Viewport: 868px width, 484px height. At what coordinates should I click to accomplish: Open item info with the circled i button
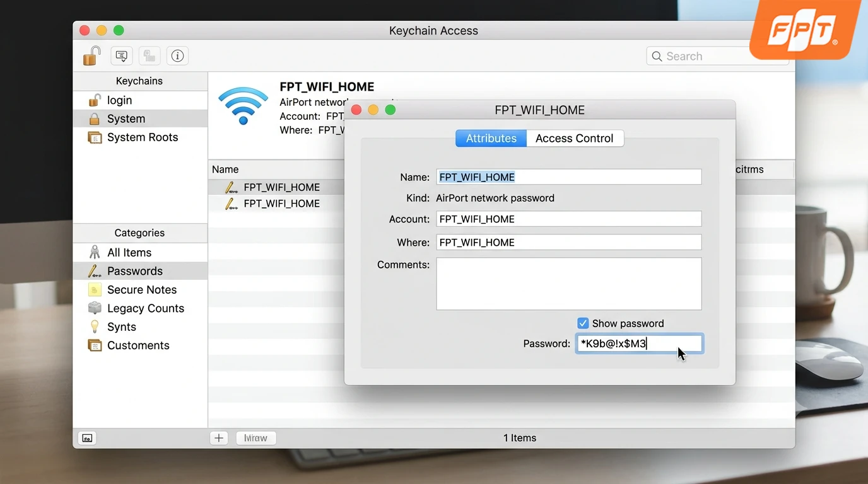(x=177, y=56)
